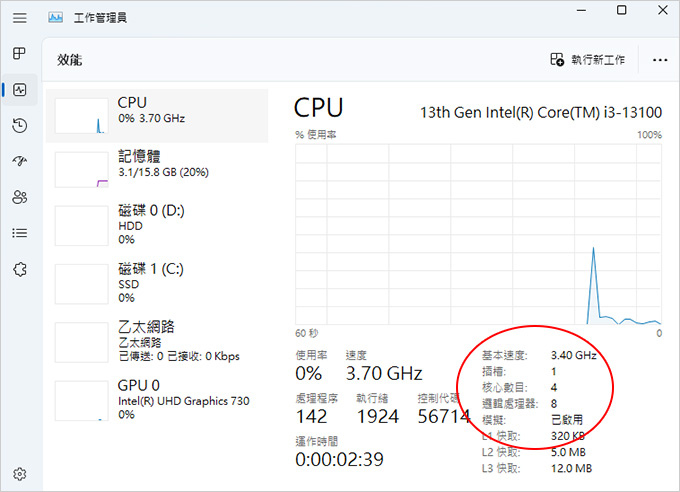Click the 3.70 GHz speed value
This screenshot has height=492, width=680.
[384, 374]
